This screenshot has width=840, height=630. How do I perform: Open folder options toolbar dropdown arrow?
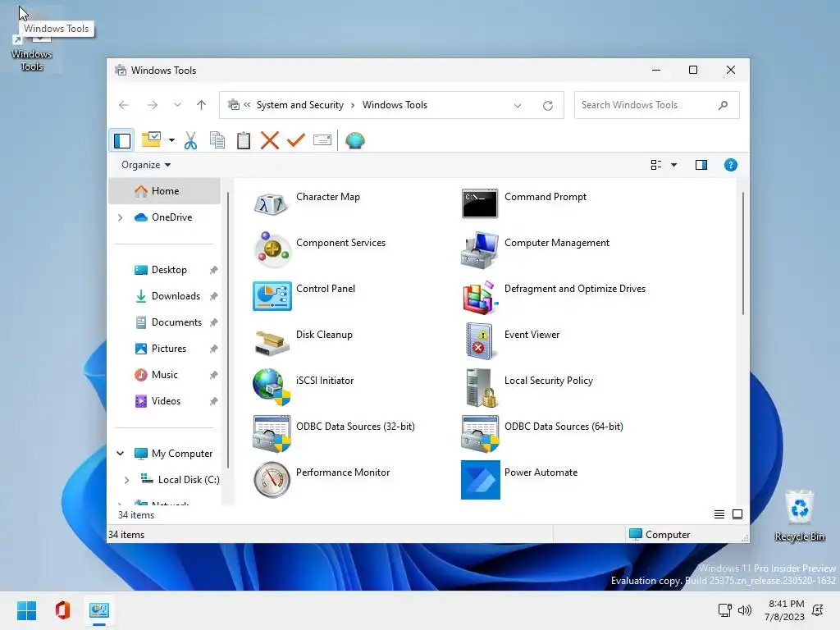tap(171, 140)
